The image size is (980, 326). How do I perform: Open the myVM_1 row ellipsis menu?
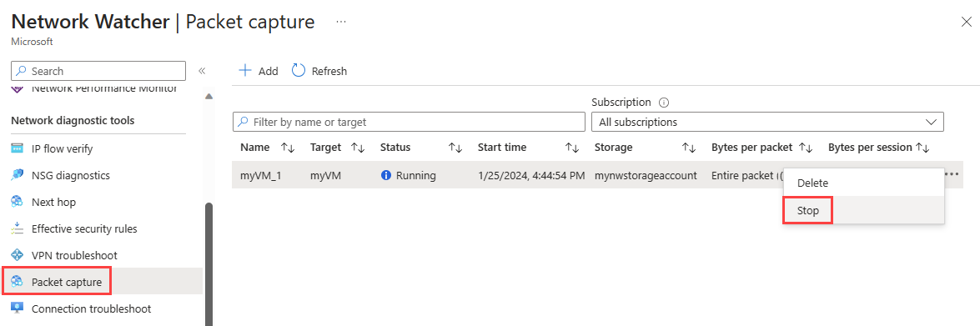[952, 174]
